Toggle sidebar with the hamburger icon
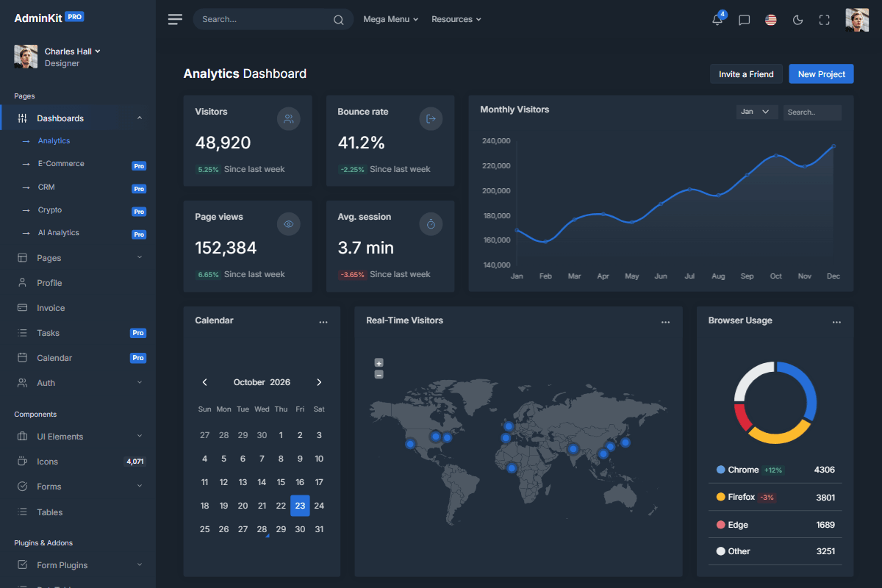The width and height of the screenshot is (882, 588). [175, 19]
